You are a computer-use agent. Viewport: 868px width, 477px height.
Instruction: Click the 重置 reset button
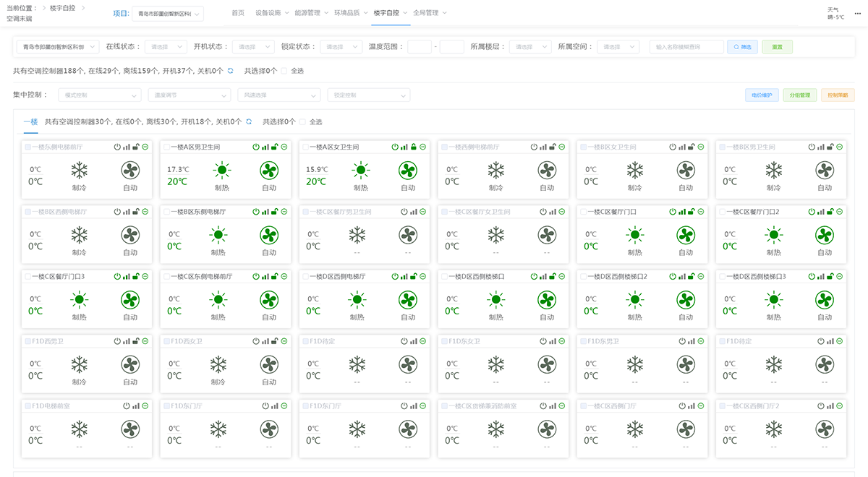coord(777,46)
